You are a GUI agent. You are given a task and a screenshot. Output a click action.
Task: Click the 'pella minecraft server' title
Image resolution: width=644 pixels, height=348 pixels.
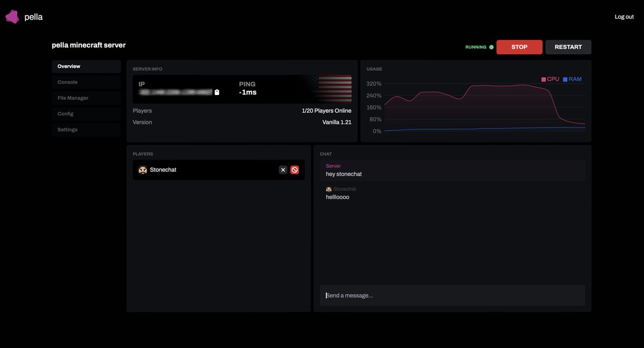click(x=89, y=45)
